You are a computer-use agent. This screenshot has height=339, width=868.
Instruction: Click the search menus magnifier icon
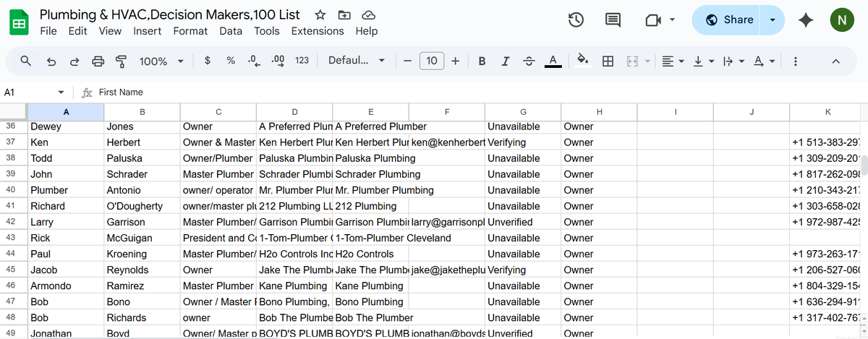(26, 61)
